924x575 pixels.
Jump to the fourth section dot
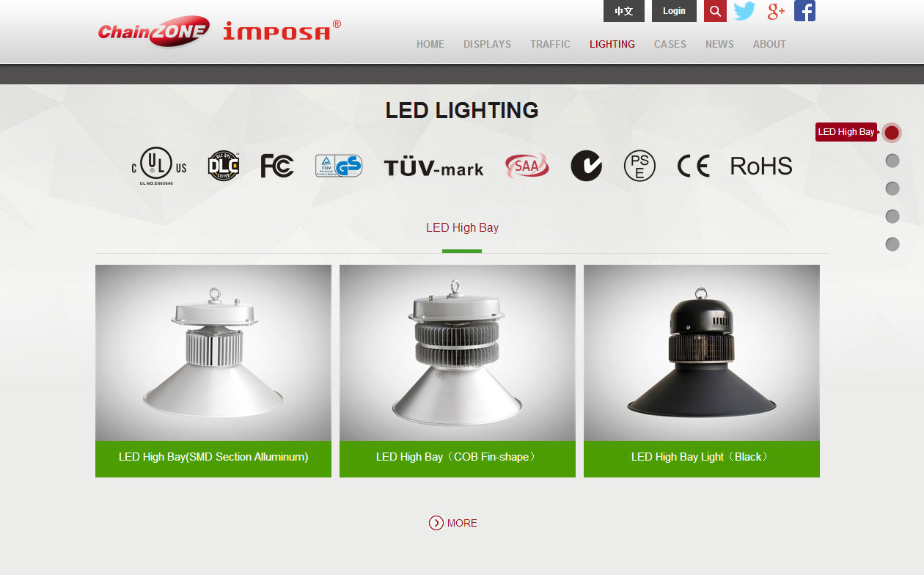pos(892,216)
